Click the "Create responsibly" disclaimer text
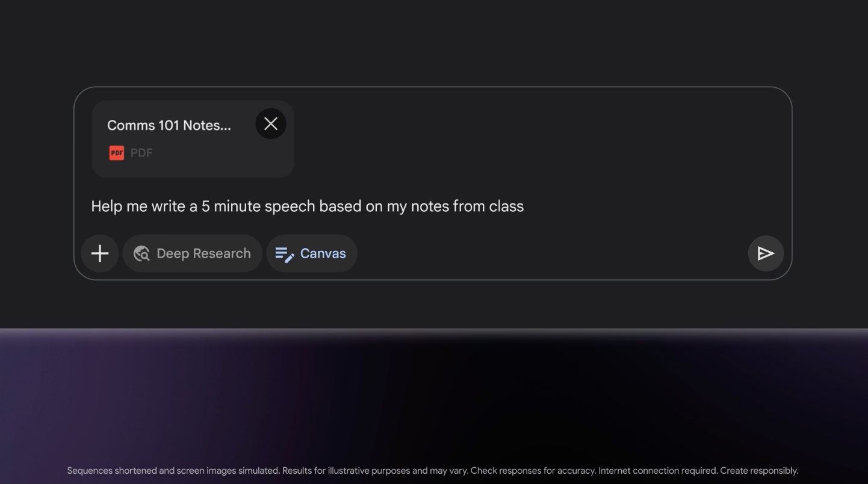This screenshot has height=484, width=868. [x=758, y=471]
